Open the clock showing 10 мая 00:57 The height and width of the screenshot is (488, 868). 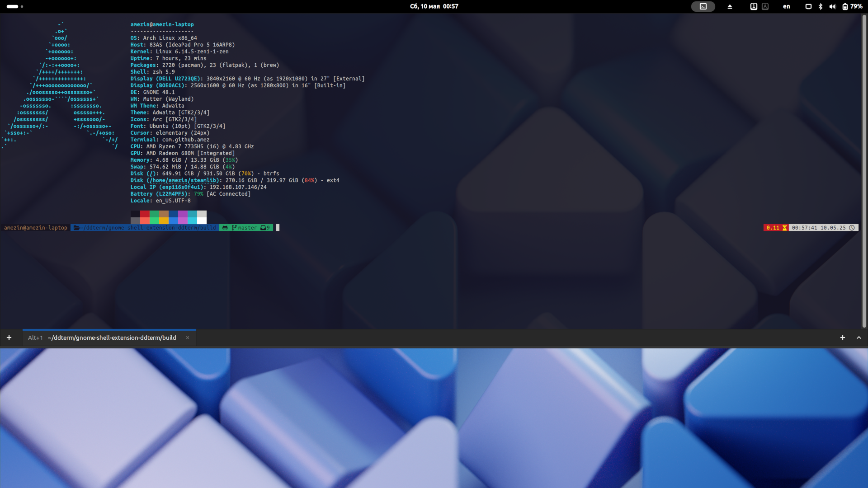[434, 6]
